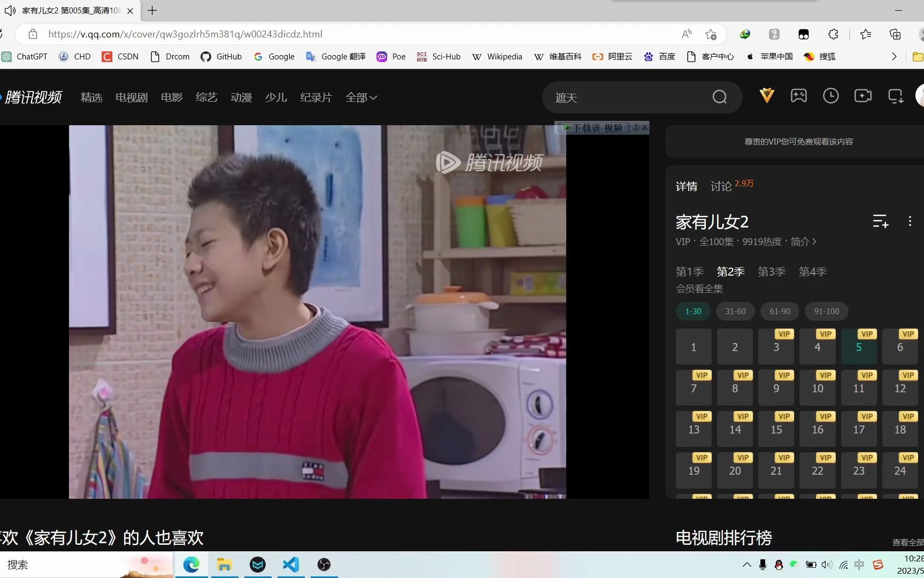Close the 下载该视频 download overlay
Image resolution: width=924 pixels, height=578 pixels.
(645, 127)
